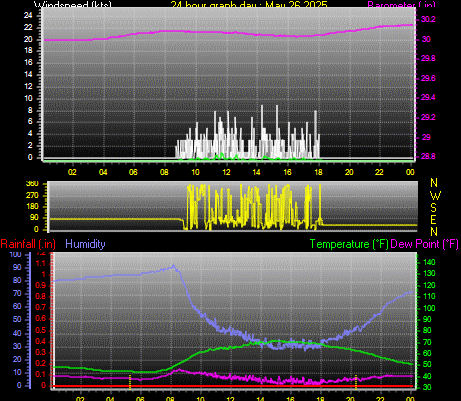Click hour 20 on windspeed time axis
Viewport: 461px width, 401px height.
pyautogui.click(x=349, y=172)
